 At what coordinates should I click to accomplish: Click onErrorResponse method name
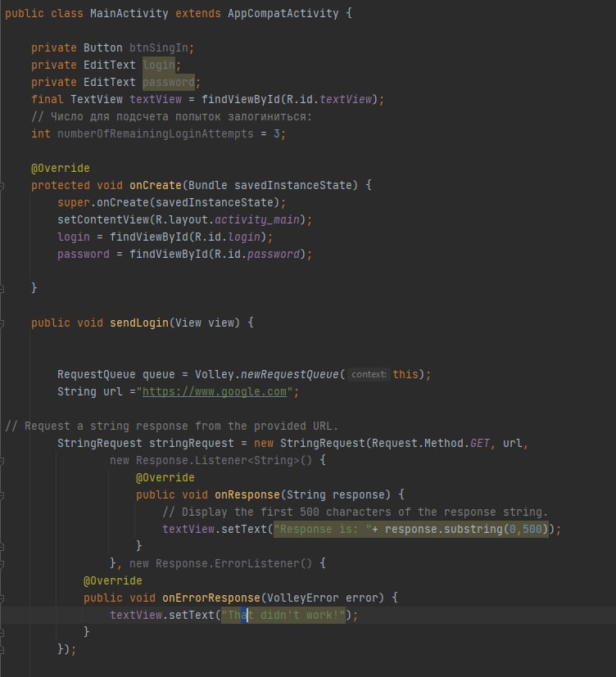211,598
